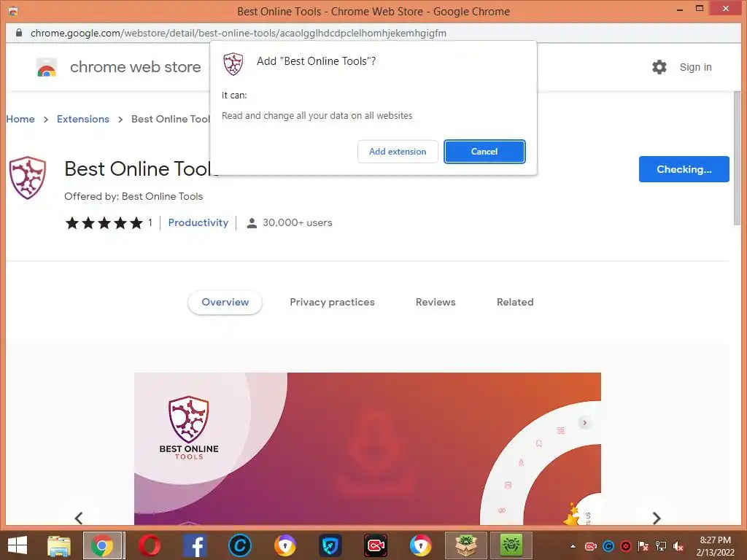Cancel the add extension dialog
The height and width of the screenshot is (560, 747).
click(x=484, y=152)
